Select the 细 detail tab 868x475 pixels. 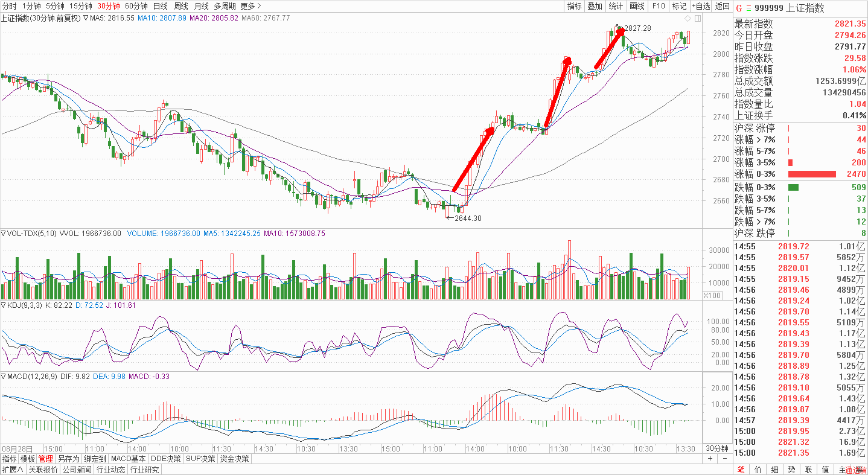click(x=774, y=470)
